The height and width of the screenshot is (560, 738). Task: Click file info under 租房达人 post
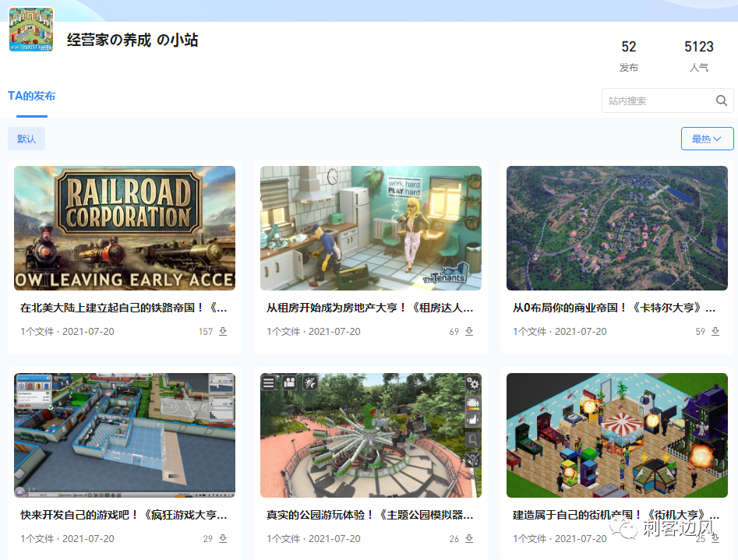click(313, 332)
